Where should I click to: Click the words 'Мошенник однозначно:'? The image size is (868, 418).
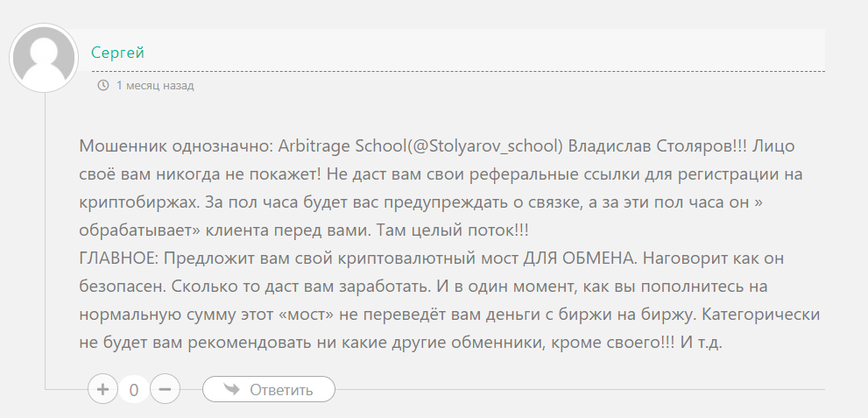coord(176,146)
